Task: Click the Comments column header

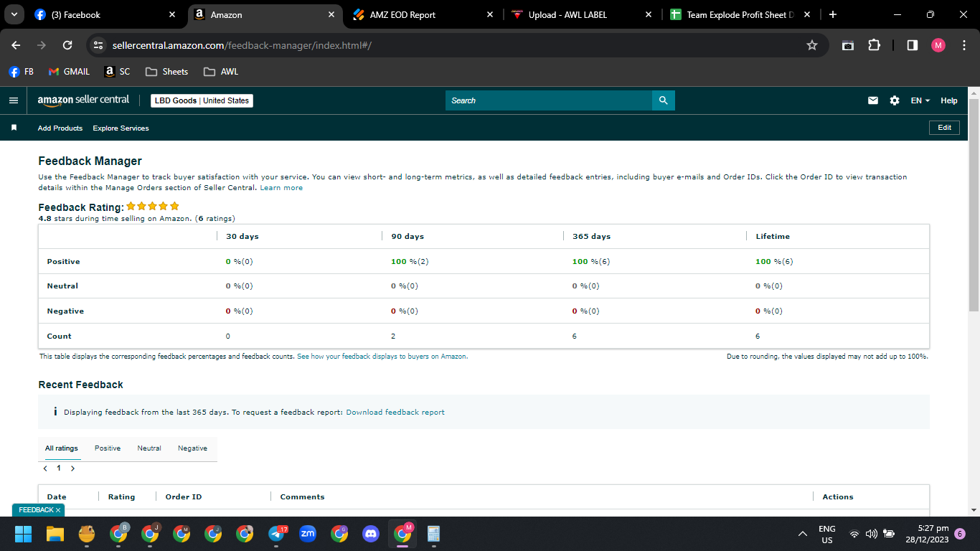Action: coord(302,496)
